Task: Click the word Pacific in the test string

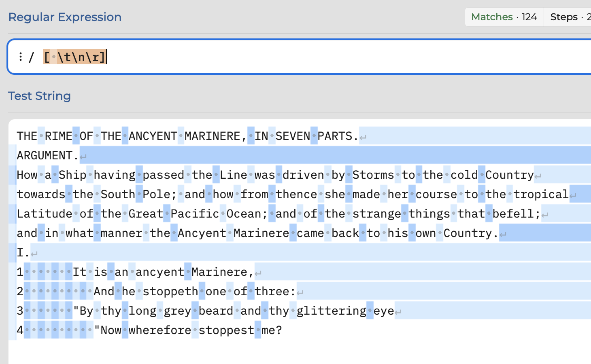Action: 195,214
